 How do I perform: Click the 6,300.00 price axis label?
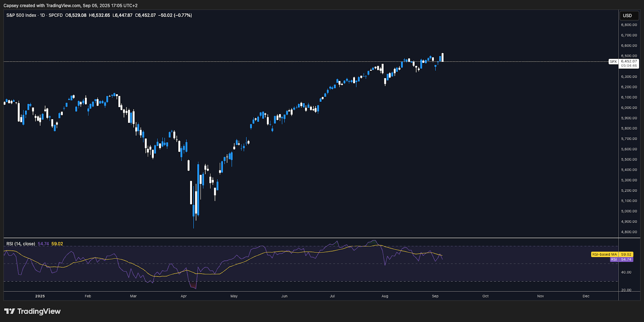[x=629, y=76]
